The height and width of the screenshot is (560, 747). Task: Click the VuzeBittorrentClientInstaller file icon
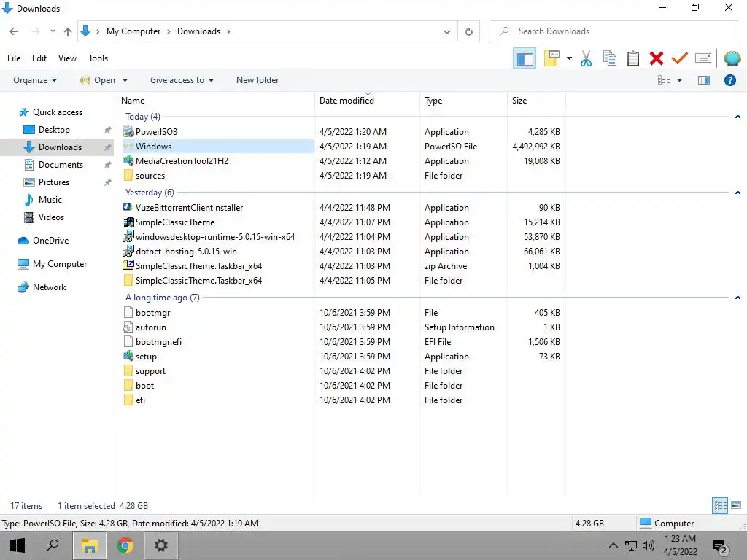(x=128, y=207)
